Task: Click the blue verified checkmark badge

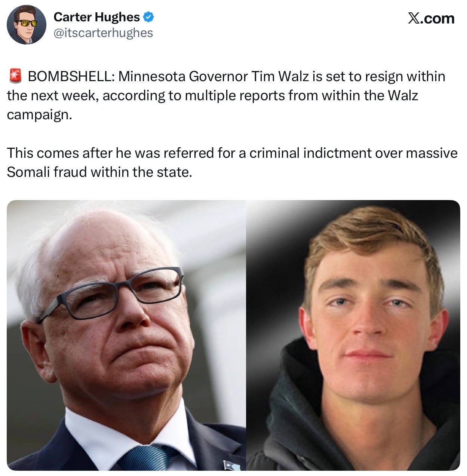Action: click(148, 17)
